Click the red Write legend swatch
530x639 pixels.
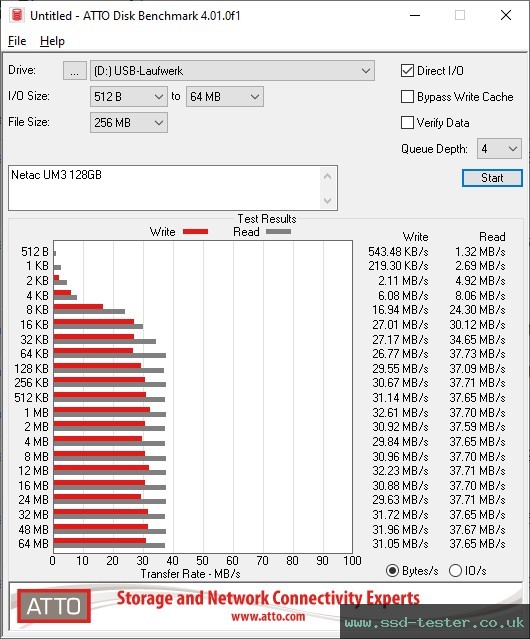tap(196, 231)
